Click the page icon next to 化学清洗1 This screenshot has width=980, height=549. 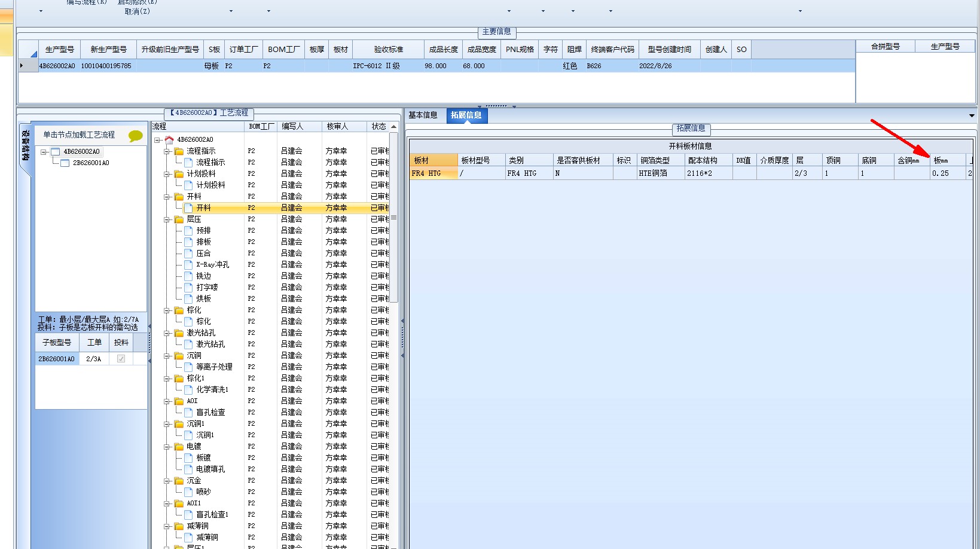coord(189,389)
